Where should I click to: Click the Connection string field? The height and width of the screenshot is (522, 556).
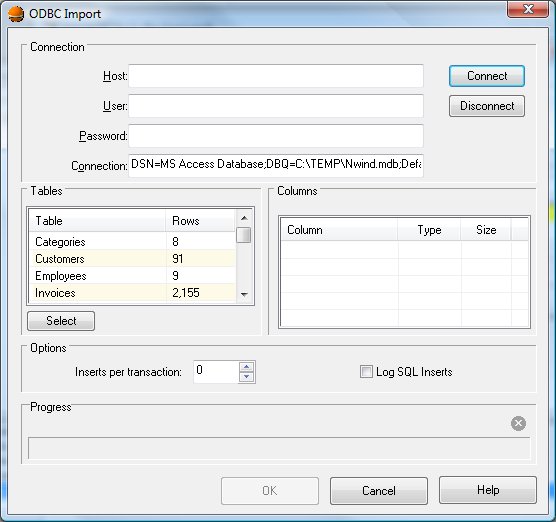(276, 165)
